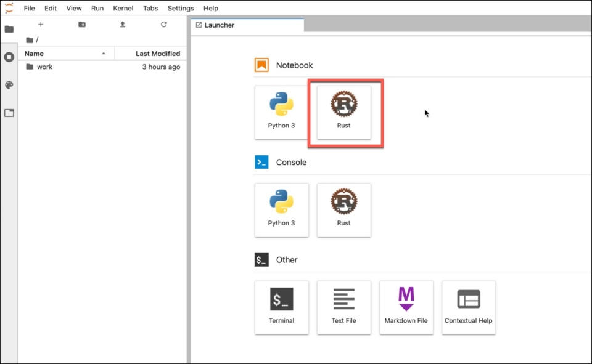This screenshot has width=592, height=364.
Task: Start a Python 3 console
Action: coord(281,209)
